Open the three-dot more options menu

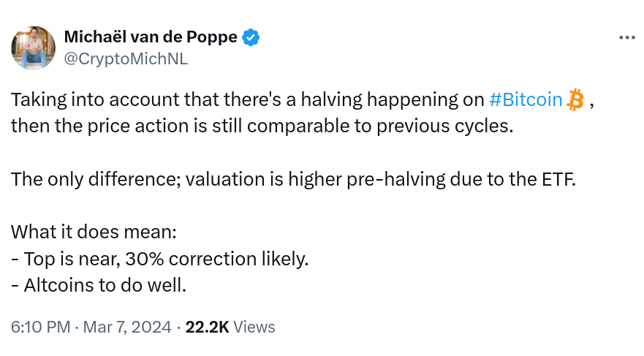click(626, 38)
